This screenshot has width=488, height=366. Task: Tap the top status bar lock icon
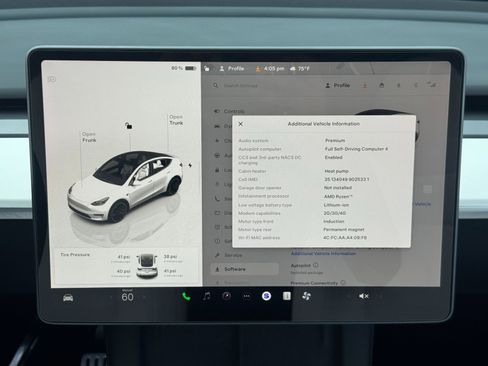pos(207,68)
